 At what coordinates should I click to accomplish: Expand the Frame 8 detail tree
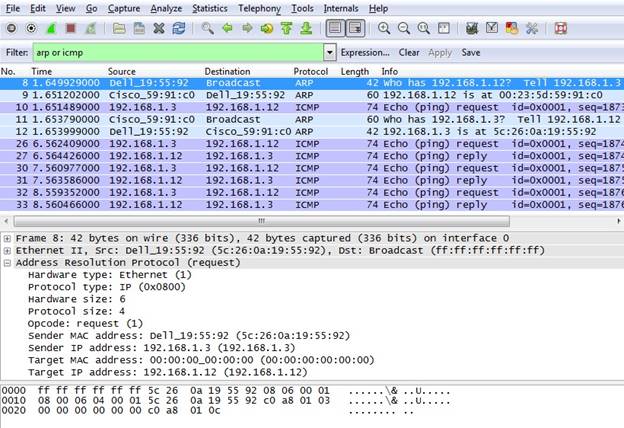pyautogui.click(x=7, y=238)
